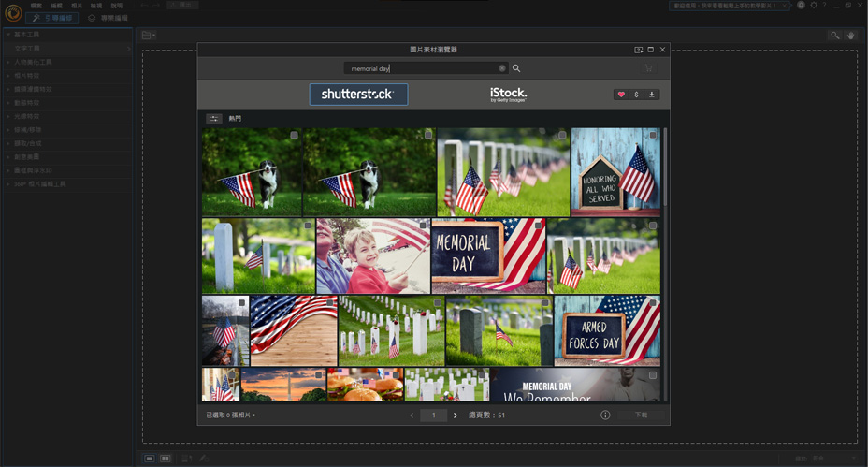Open the shopping cart icon
Image resolution: width=868 pixels, height=467 pixels.
(x=648, y=68)
